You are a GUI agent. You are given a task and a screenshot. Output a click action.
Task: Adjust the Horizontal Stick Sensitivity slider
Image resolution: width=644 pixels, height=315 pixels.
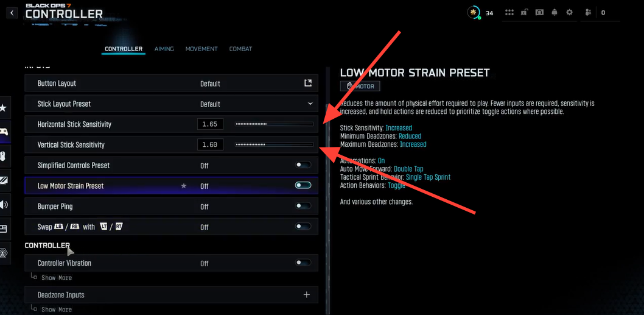274,124
